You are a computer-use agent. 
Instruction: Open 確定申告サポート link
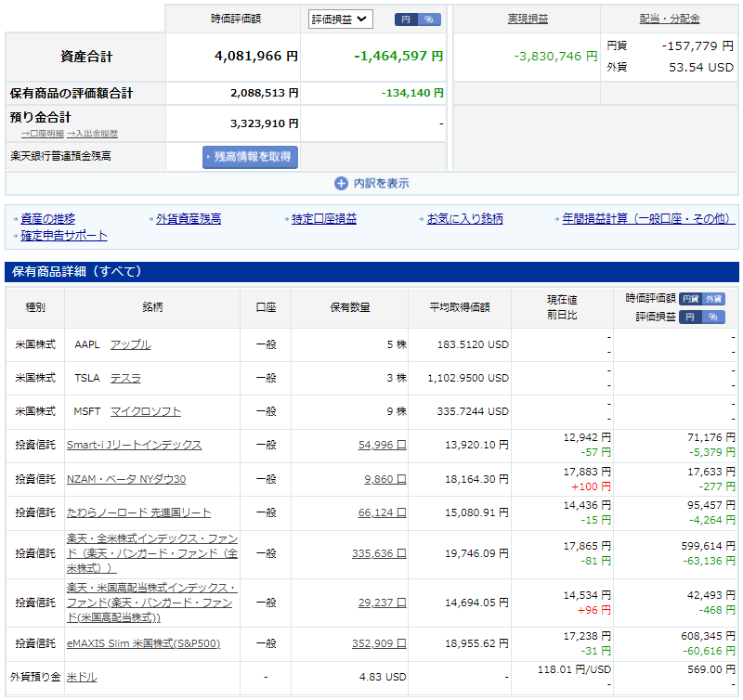pyautogui.click(x=64, y=236)
